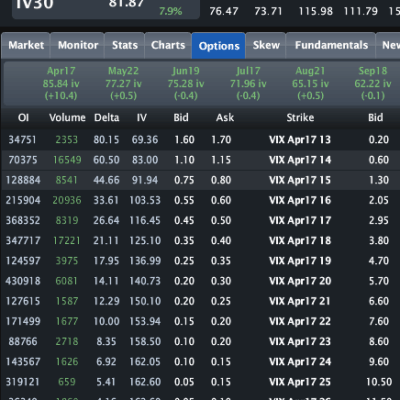Screen dimensions: 400x400
Task: Click IV value 103.53
Action: coord(145,200)
